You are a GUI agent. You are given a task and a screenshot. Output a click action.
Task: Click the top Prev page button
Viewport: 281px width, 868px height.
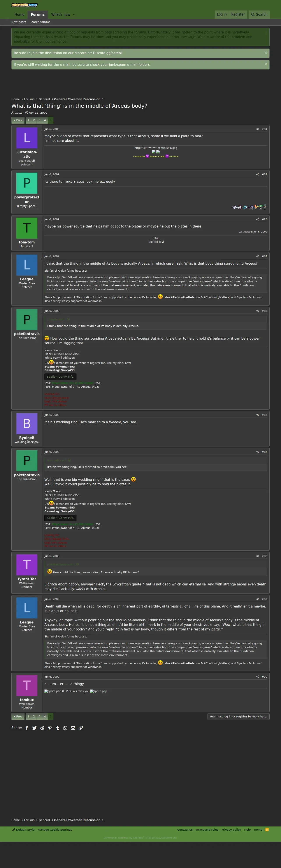coord(18,120)
